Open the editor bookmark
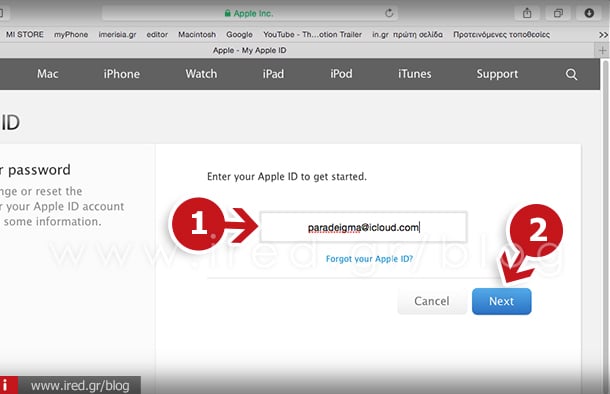The width and height of the screenshot is (610, 394). (x=157, y=35)
